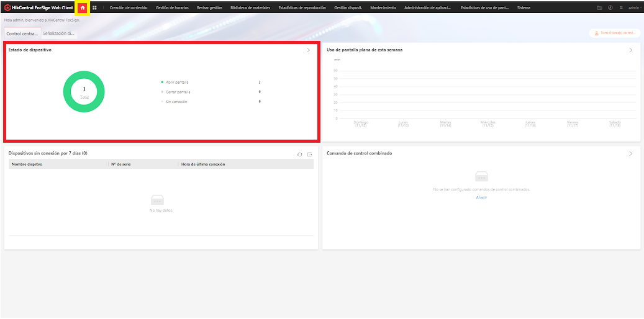Open Biblioteca de materiales menu
The width and height of the screenshot is (644, 319).
[x=250, y=8]
